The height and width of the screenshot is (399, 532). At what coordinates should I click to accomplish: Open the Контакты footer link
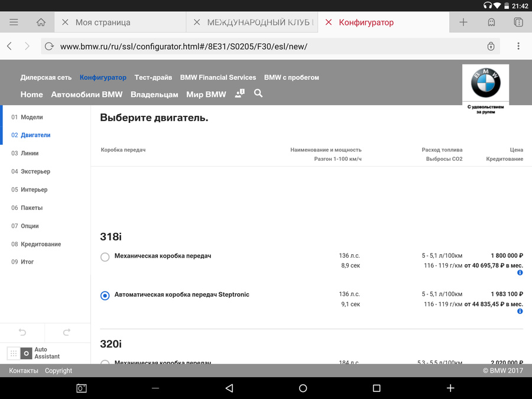(x=24, y=371)
